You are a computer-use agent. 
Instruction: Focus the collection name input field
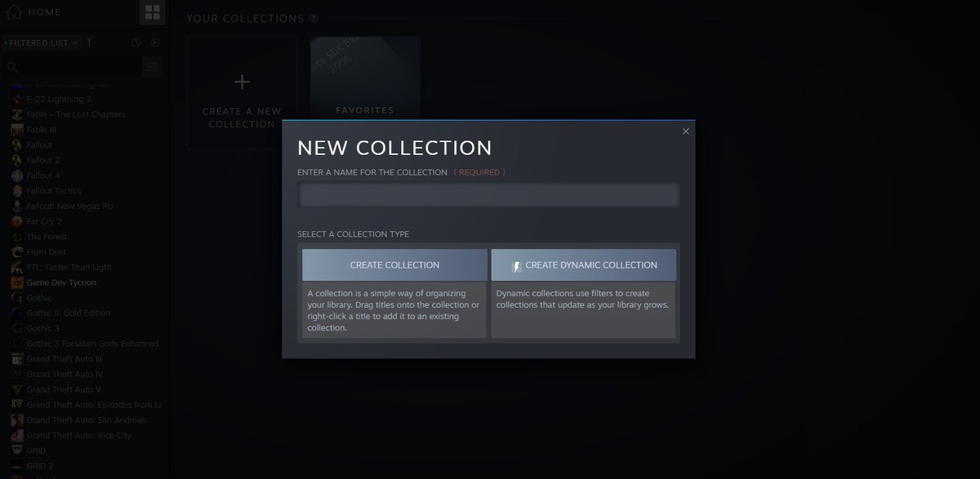(488, 195)
